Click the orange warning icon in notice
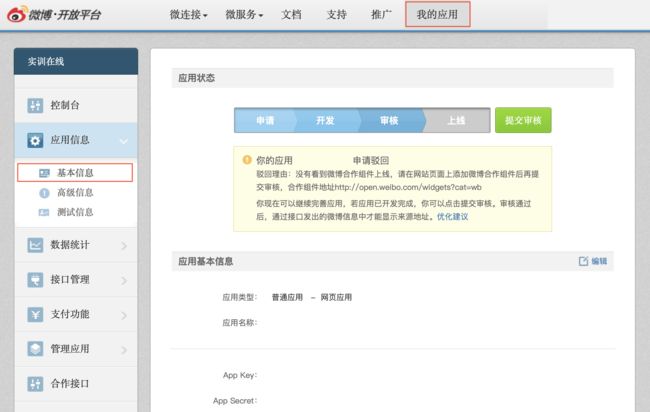 247,160
